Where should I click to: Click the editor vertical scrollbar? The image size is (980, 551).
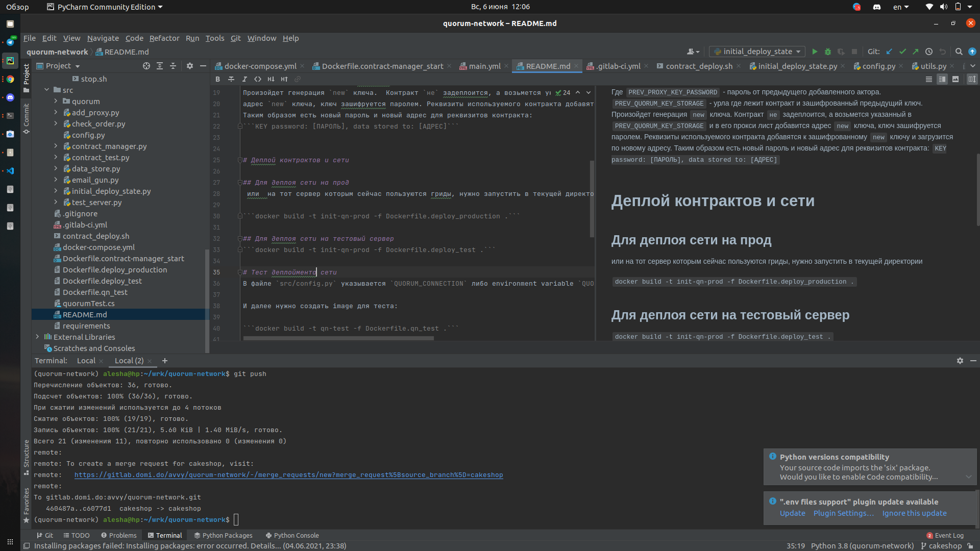(x=592, y=199)
